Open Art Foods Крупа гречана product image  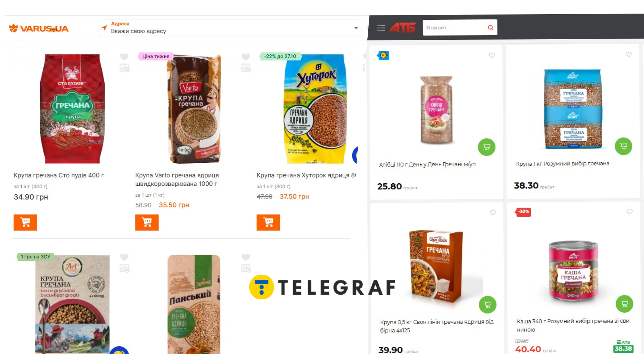tap(72, 304)
